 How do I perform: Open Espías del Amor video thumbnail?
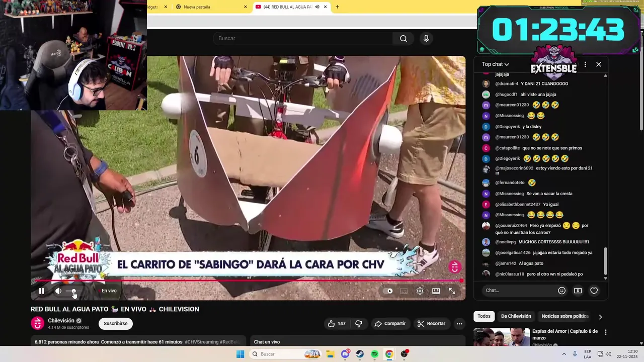(x=502, y=337)
